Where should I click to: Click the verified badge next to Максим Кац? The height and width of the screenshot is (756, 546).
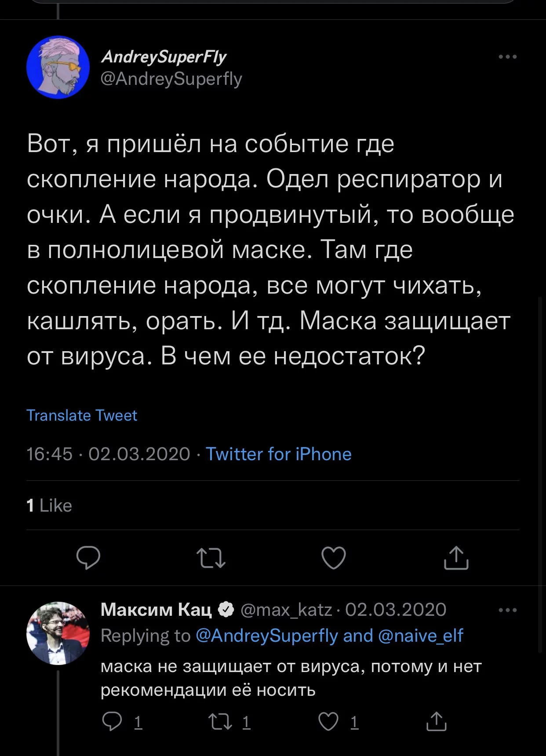point(226,610)
